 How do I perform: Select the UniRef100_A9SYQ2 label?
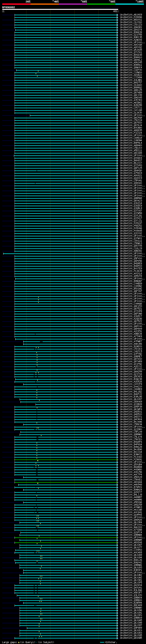pos(131,47)
